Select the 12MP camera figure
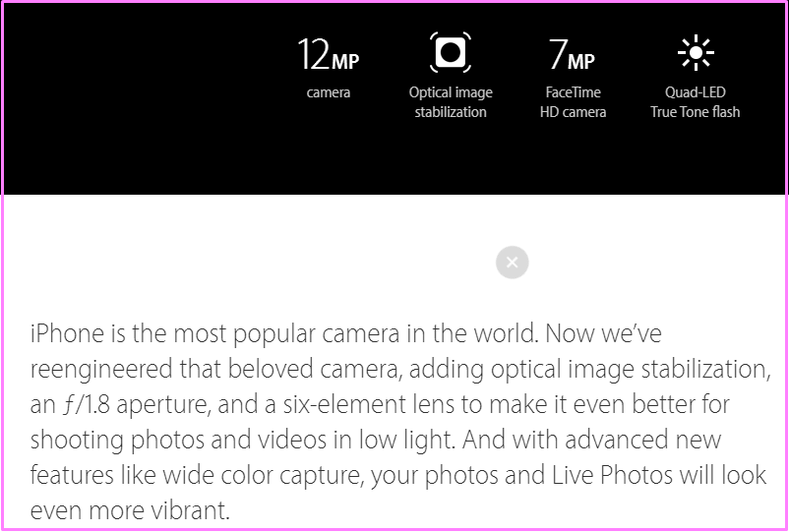 point(328,54)
